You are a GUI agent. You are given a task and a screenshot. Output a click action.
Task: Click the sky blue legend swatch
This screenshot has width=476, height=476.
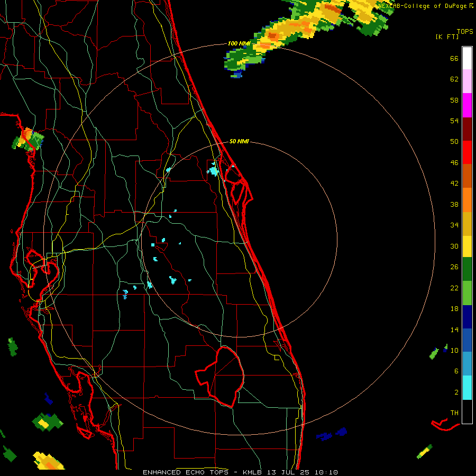pos(467,364)
